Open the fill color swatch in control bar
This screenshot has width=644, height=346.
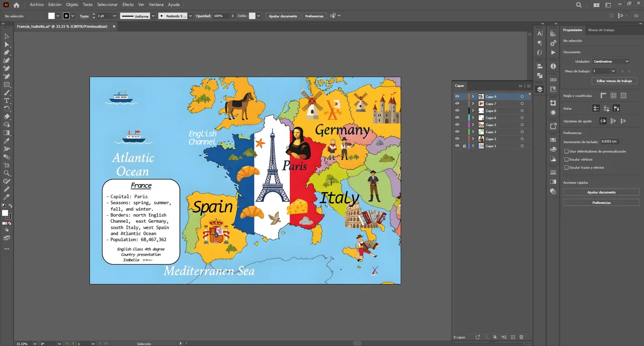coord(51,16)
